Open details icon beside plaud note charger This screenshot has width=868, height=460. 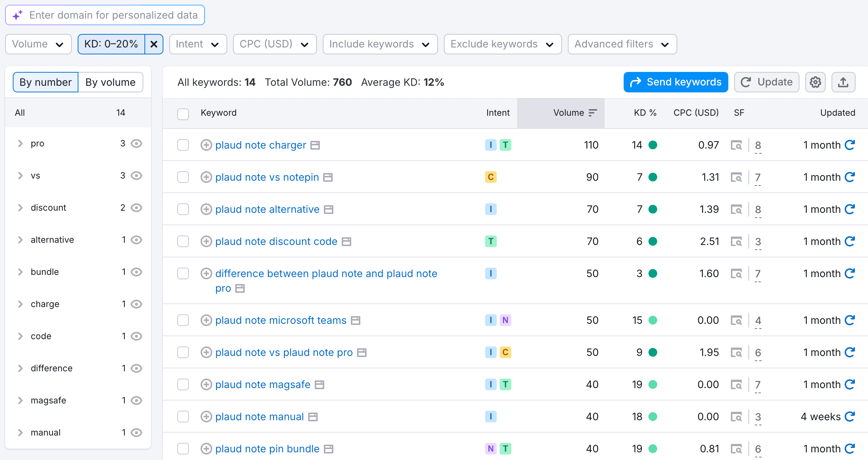[315, 145]
